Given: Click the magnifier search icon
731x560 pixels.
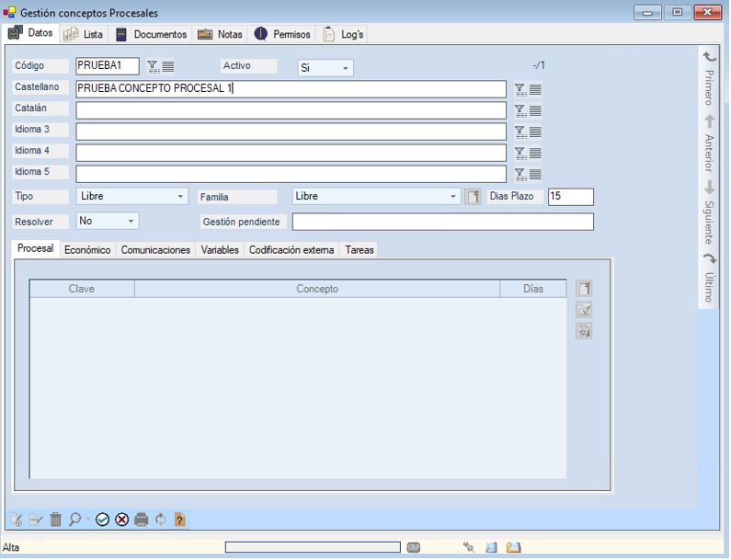Looking at the screenshot, I should (x=74, y=520).
